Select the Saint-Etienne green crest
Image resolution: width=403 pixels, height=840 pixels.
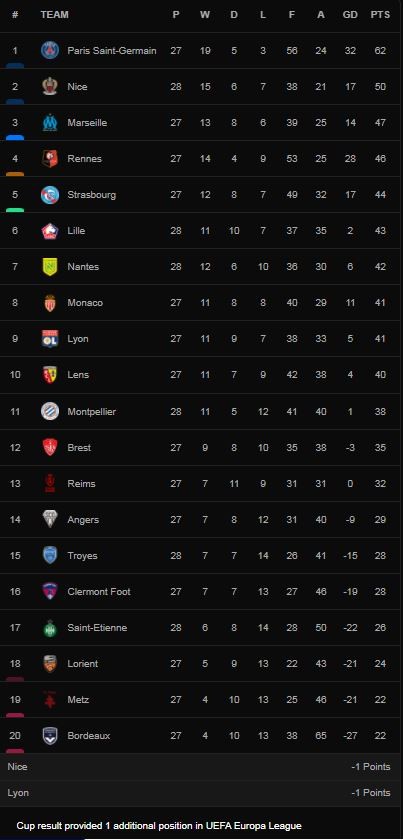[50, 628]
